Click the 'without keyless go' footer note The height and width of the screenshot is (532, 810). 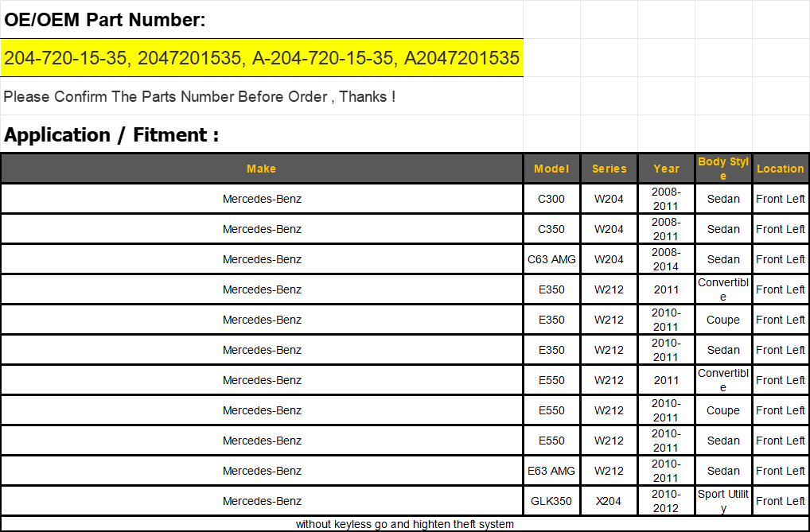pyautogui.click(x=404, y=524)
